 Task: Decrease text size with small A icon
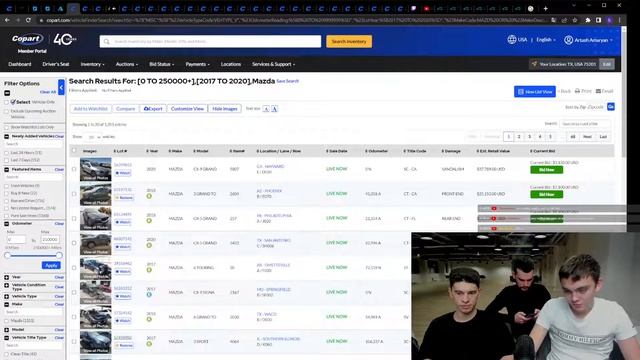point(266,109)
